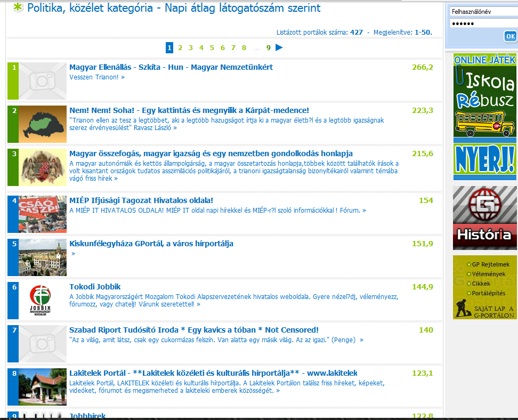Open page 6 of the portal list
Viewport: 518px width, 420px height.
[x=223, y=48]
